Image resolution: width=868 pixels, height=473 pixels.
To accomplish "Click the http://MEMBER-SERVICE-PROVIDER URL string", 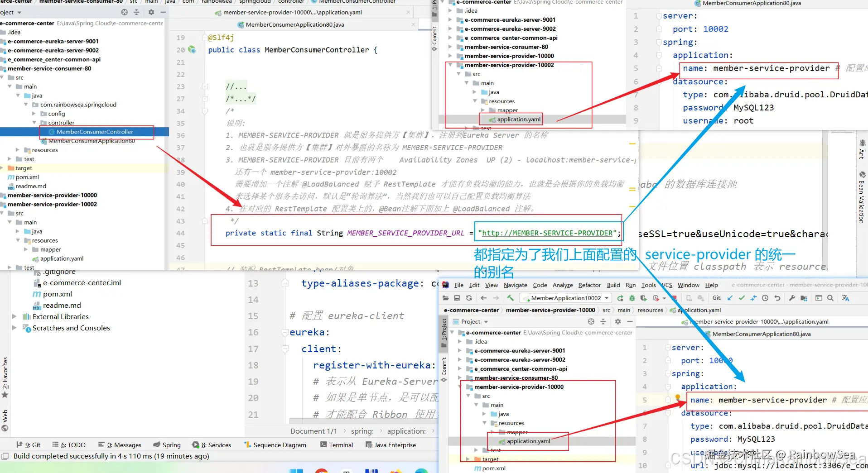I will coord(547,233).
